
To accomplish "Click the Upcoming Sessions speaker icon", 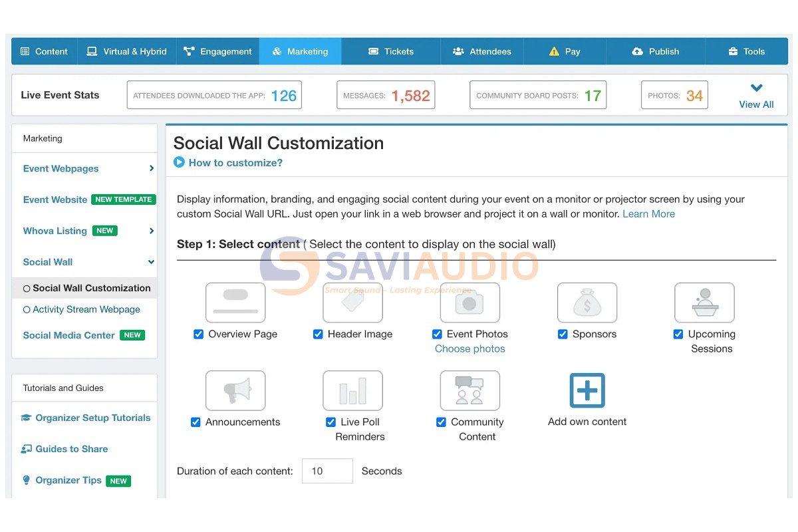I will pos(704,303).
